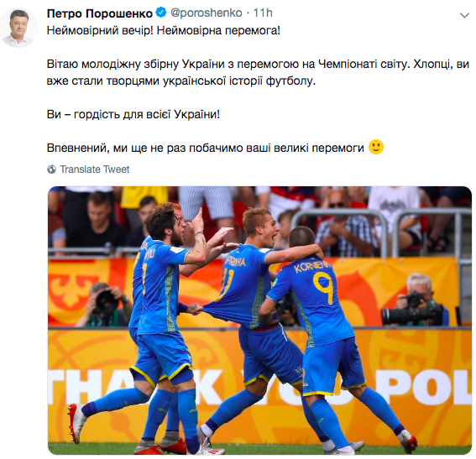Image resolution: width=476 pixels, height=459 pixels.
Task: Visit the @poroshenko handle
Action: [x=207, y=13]
